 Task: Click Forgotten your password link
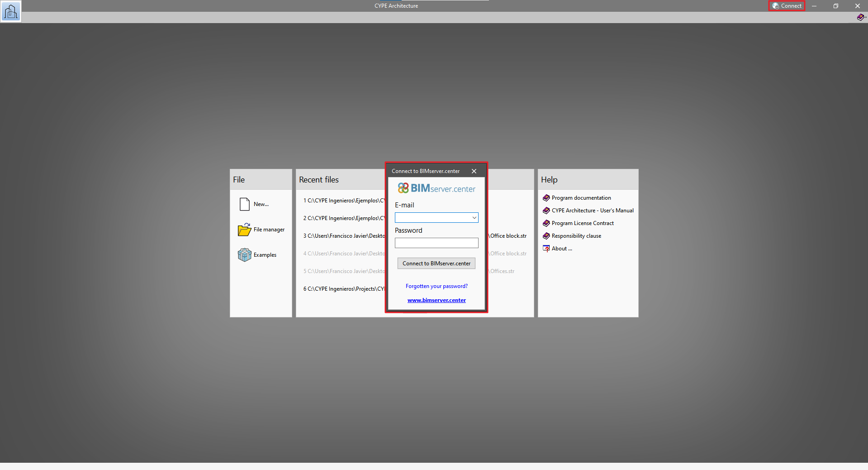click(x=436, y=286)
